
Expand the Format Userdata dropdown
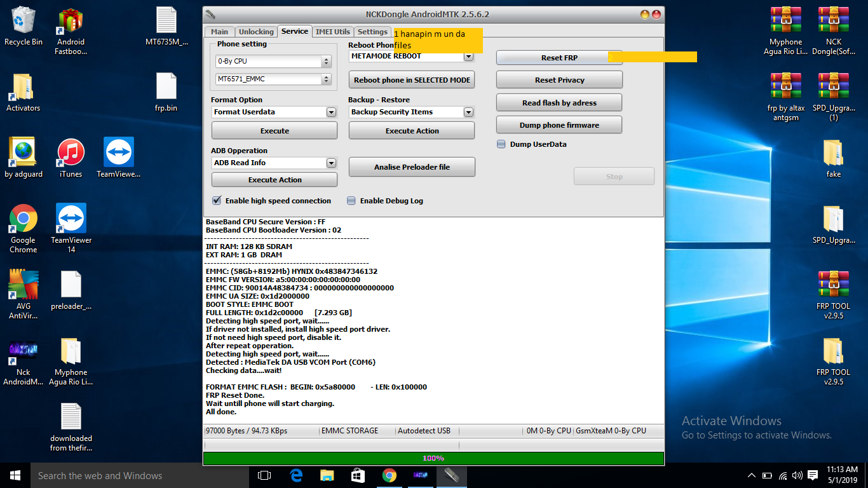331,112
